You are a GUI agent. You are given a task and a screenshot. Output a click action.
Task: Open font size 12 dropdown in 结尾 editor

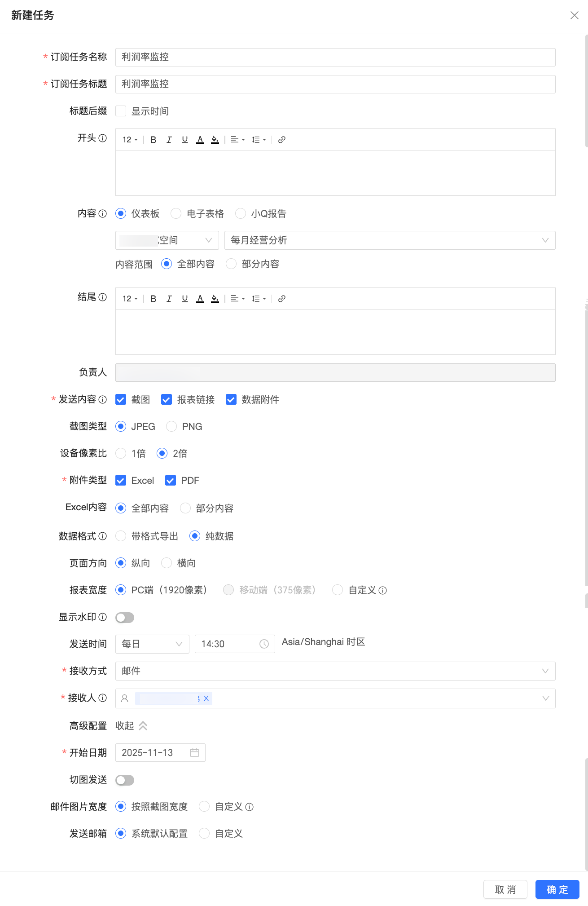click(x=130, y=299)
